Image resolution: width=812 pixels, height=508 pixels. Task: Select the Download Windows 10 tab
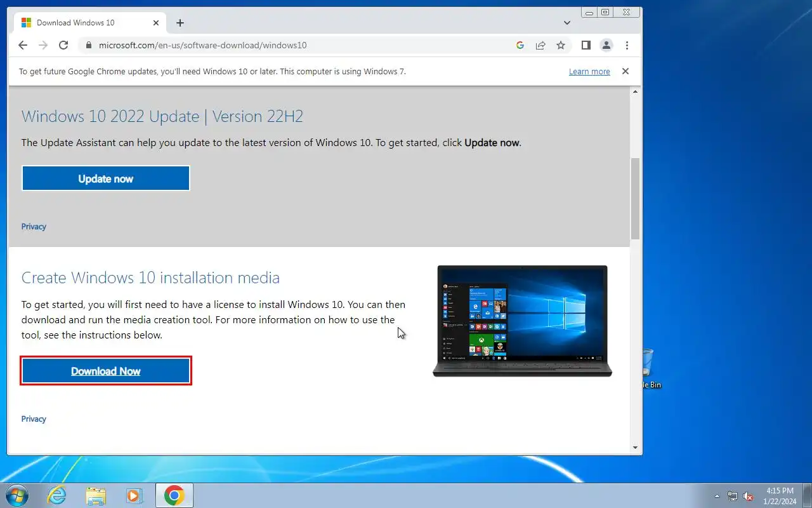(x=89, y=23)
